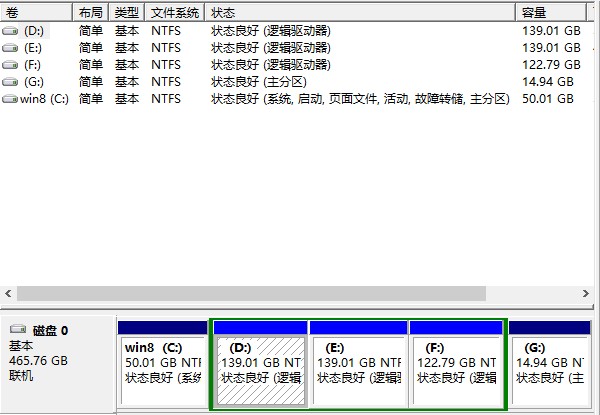Click the drive icon for volume (G:)

pos(10,81)
